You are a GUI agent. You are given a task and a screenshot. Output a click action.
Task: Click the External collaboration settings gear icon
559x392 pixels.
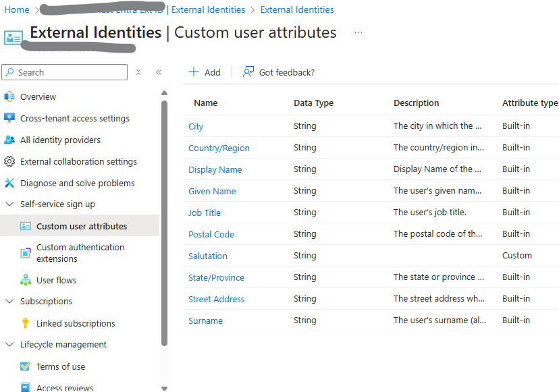tap(9, 161)
